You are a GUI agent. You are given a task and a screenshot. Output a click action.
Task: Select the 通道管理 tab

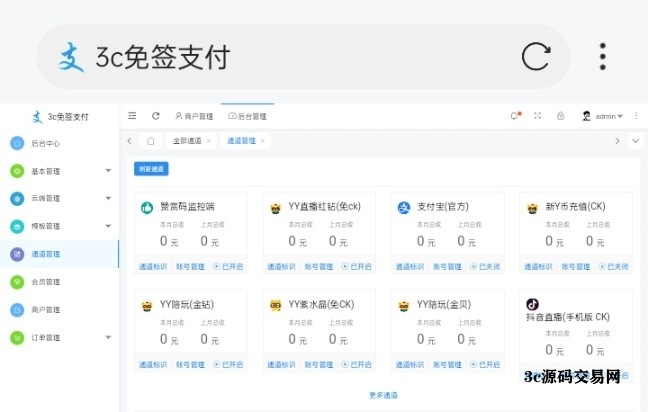[x=242, y=141]
